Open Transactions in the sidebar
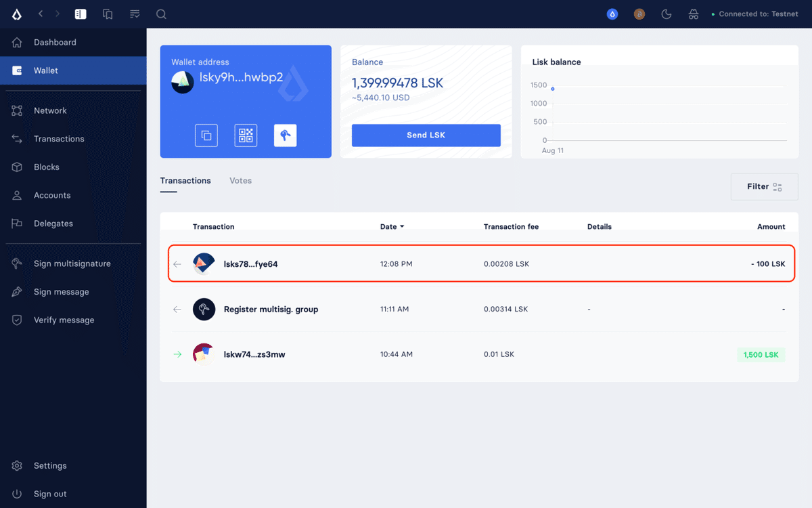 73,139
